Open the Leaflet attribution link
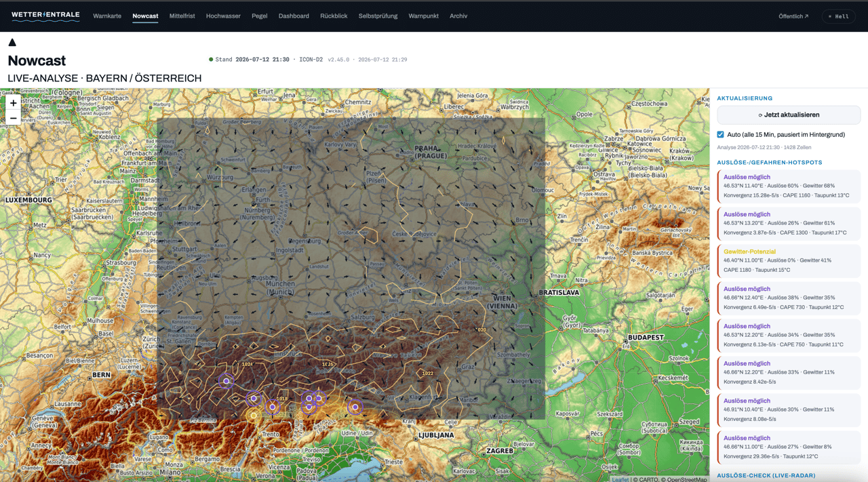 (x=620, y=479)
